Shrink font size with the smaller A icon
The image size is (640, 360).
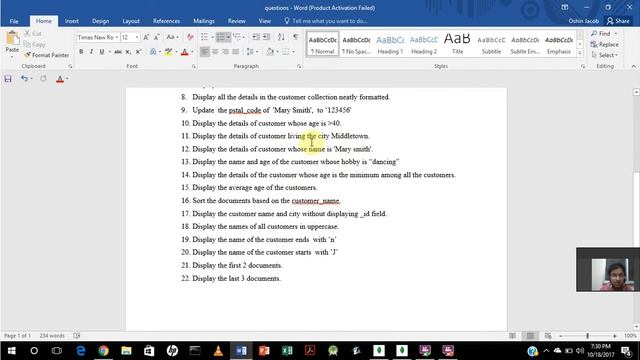tap(157, 37)
